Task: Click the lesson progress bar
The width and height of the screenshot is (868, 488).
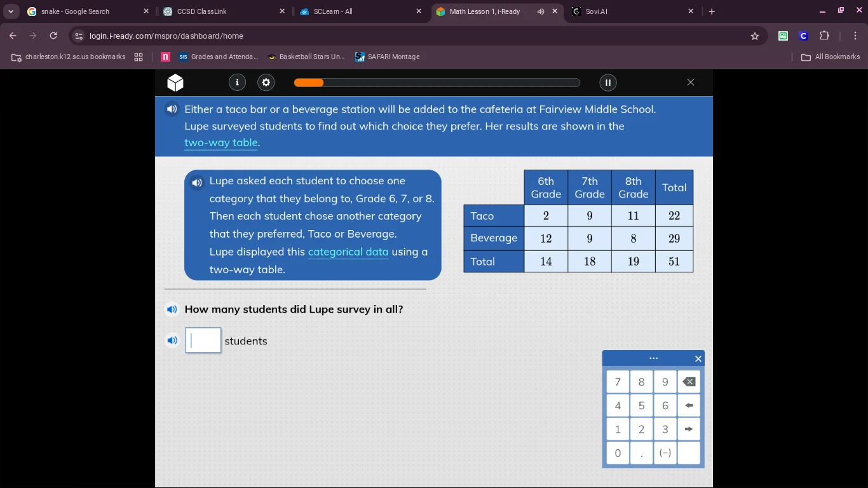Action: tap(437, 83)
